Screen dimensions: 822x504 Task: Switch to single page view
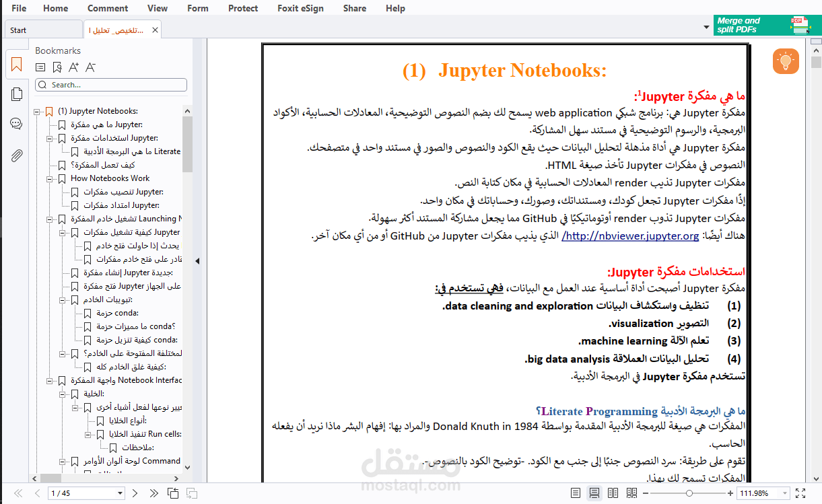[x=576, y=493]
